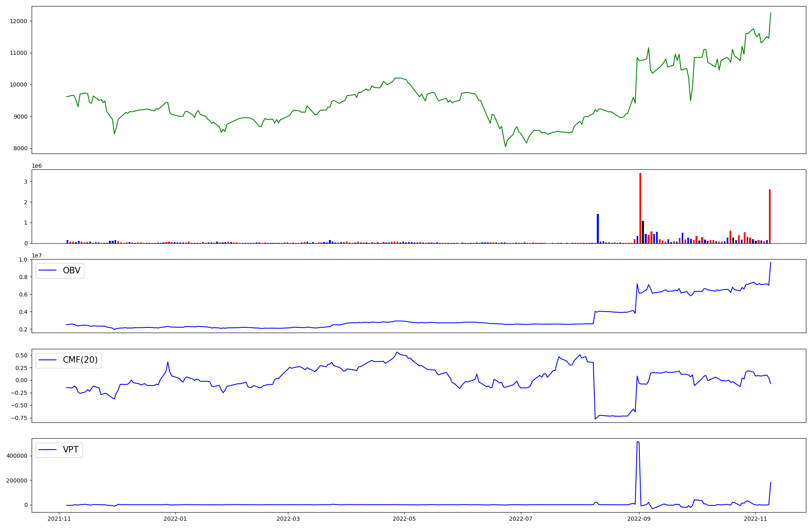Click the OBV legend label
Screen dimensions: 812x528
coord(71,270)
